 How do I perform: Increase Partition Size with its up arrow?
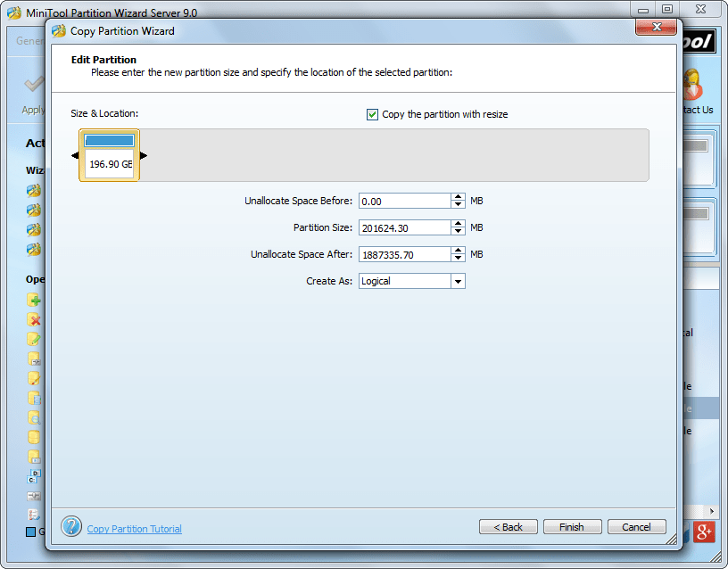[457, 224]
